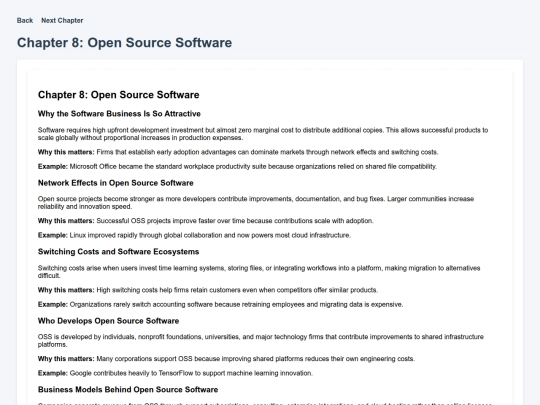Select the 'Switching Costs and Software Ecosystems' heading

[x=118, y=252]
